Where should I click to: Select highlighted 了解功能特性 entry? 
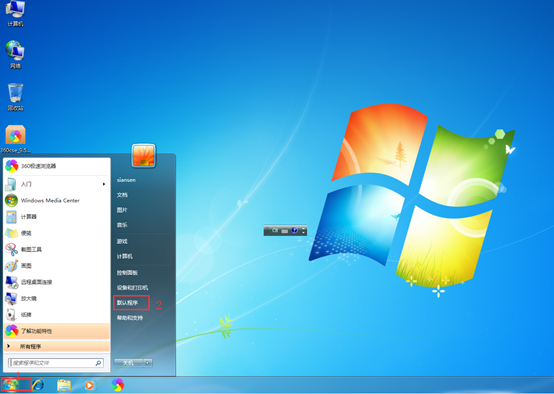point(57,331)
